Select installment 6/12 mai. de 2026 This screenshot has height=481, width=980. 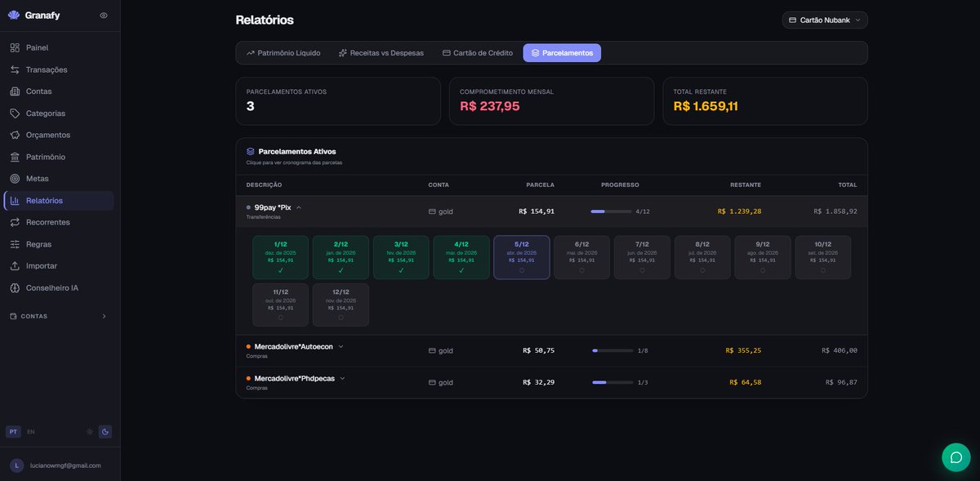(x=582, y=257)
